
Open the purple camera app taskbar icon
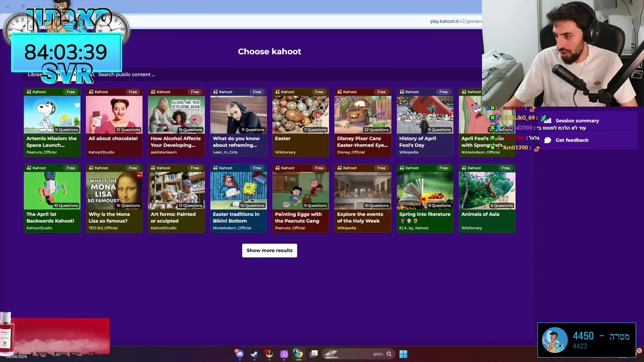click(x=284, y=354)
